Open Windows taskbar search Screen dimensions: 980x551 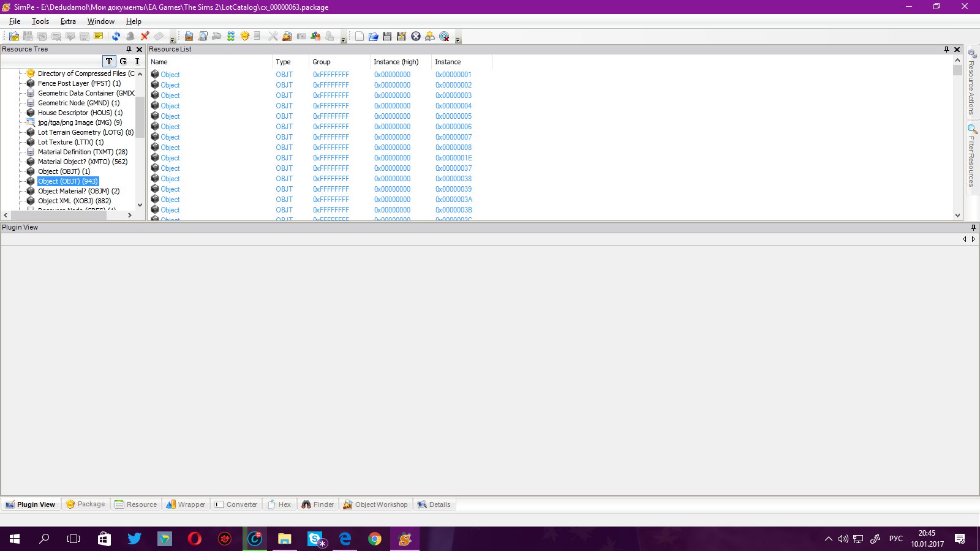pyautogui.click(x=44, y=539)
